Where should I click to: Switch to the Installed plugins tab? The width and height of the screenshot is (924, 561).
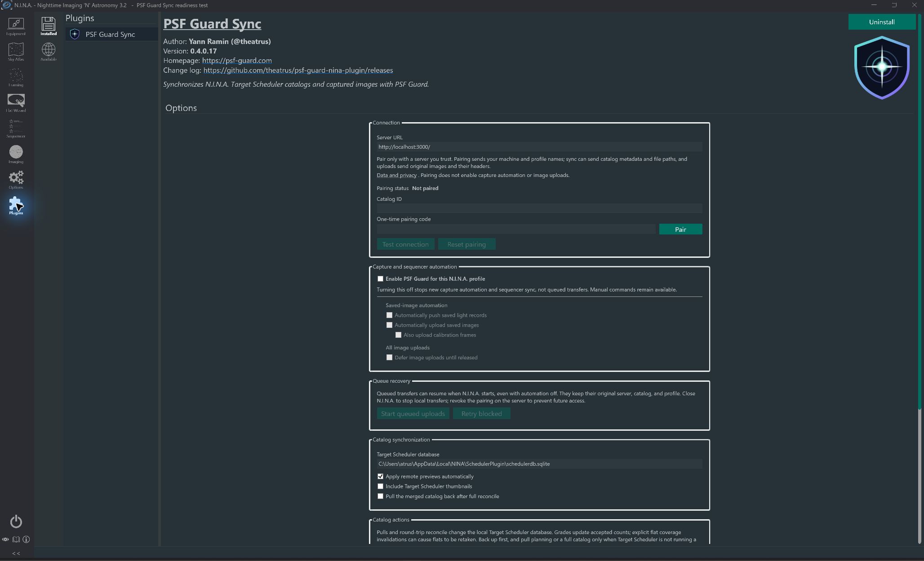click(x=49, y=26)
